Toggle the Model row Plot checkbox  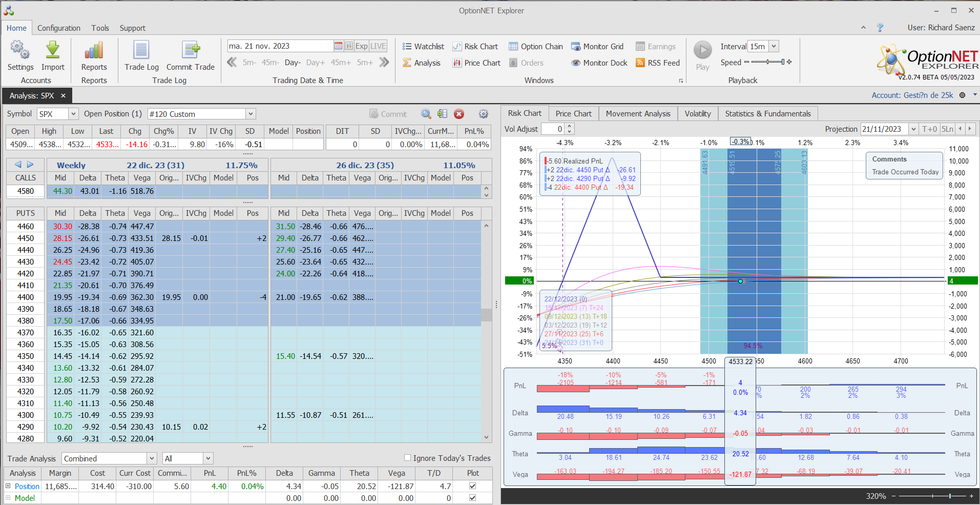[472, 498]
